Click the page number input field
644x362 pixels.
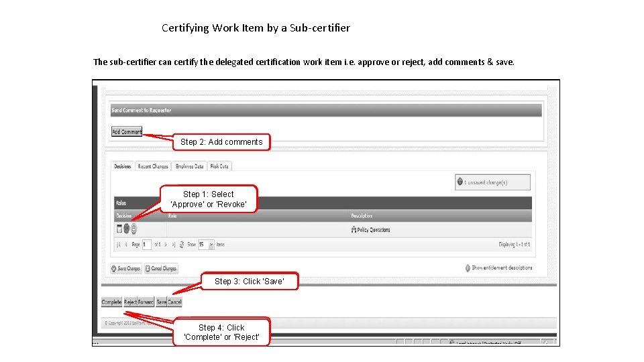click(x=147, y=245)
